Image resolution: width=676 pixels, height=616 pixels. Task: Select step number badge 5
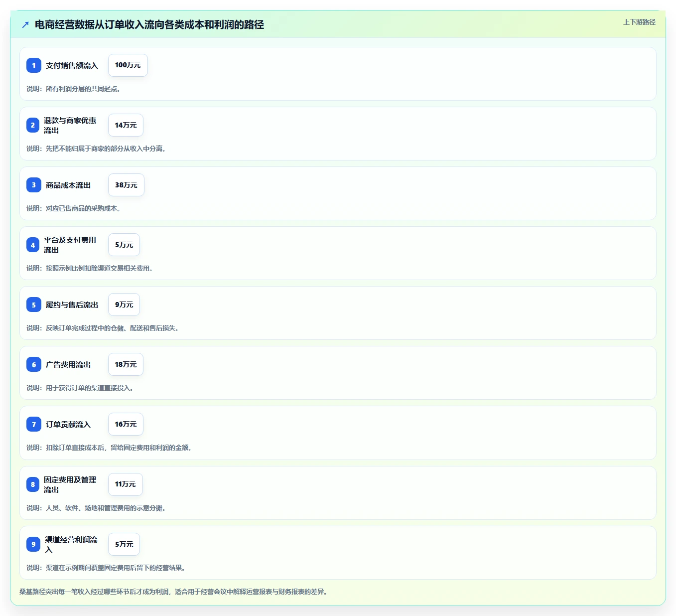(x=34, y=305)
